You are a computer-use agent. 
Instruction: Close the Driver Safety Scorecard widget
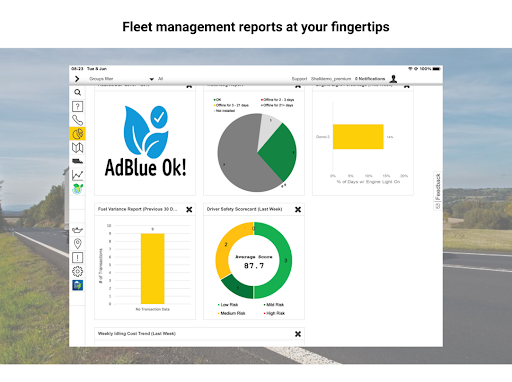pos(298,209)
